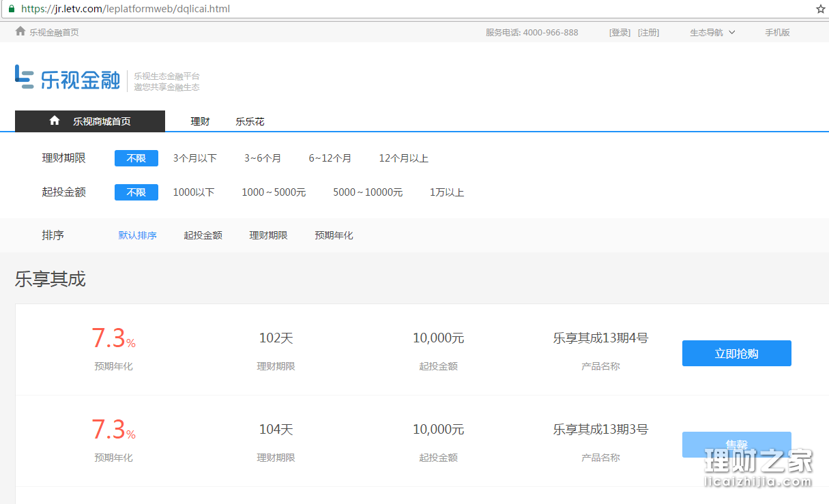Click product name 乐享其成13期4号

coord(600,338)
